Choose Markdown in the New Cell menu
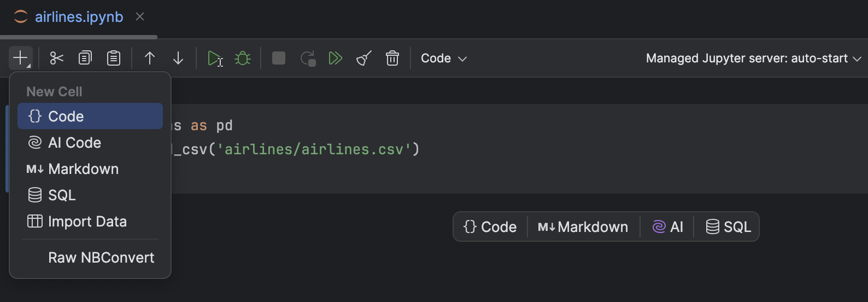 point(83,169)
